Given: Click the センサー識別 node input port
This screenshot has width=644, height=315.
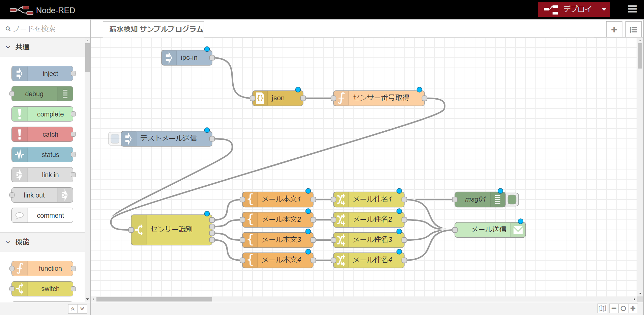Looking at the screenshot, I should click(131, 230).
